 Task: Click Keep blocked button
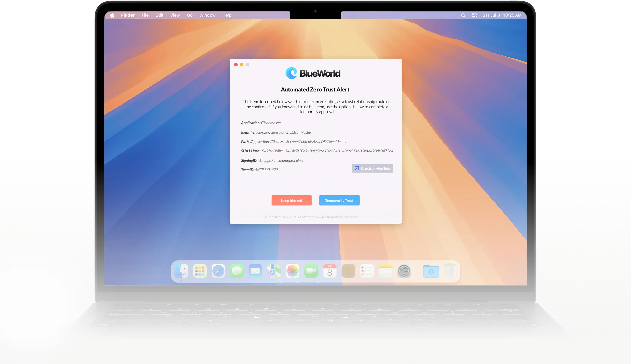point(291,200)
